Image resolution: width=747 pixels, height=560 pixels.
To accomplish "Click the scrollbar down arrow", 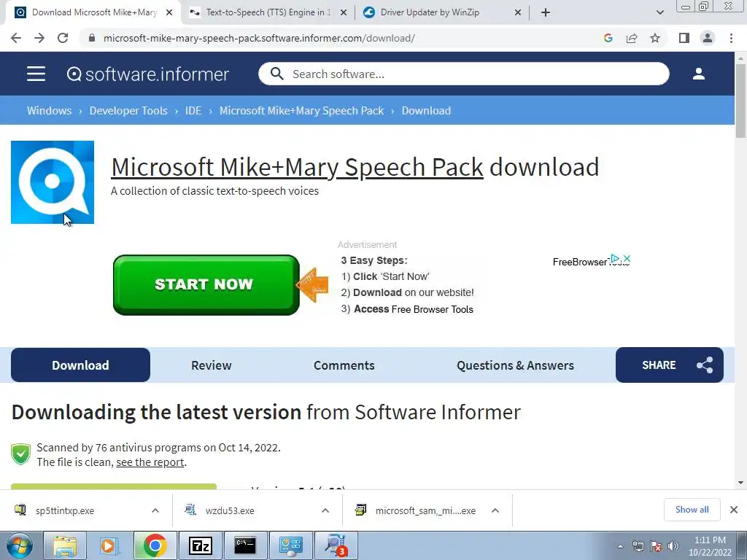I will [740, 483].
